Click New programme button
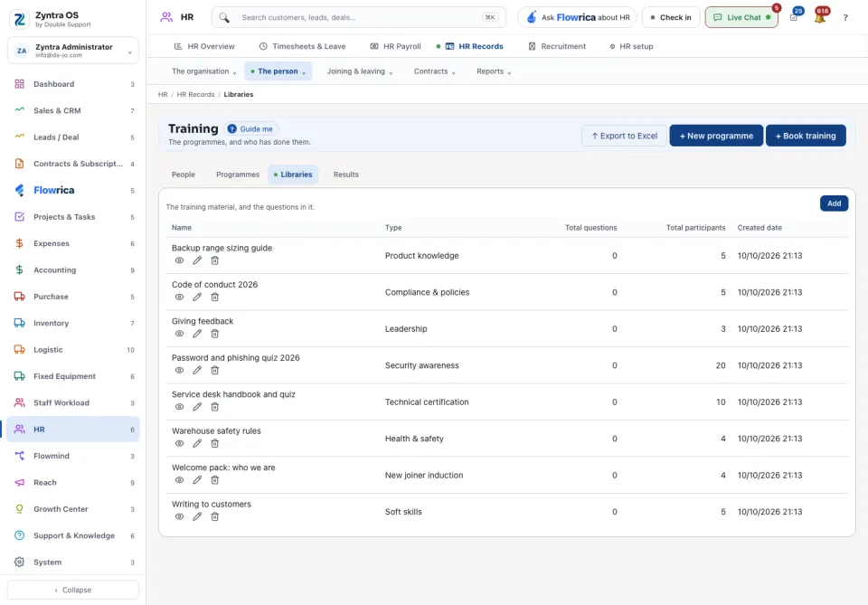The height and width of the screenshot is (605, 868). [716, 136]
